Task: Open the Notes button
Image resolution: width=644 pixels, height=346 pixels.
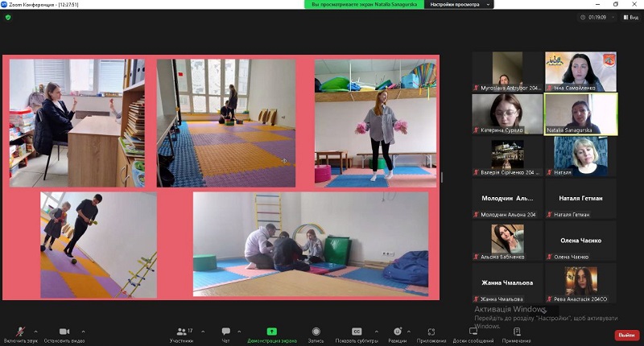Action: pos(516,332)
